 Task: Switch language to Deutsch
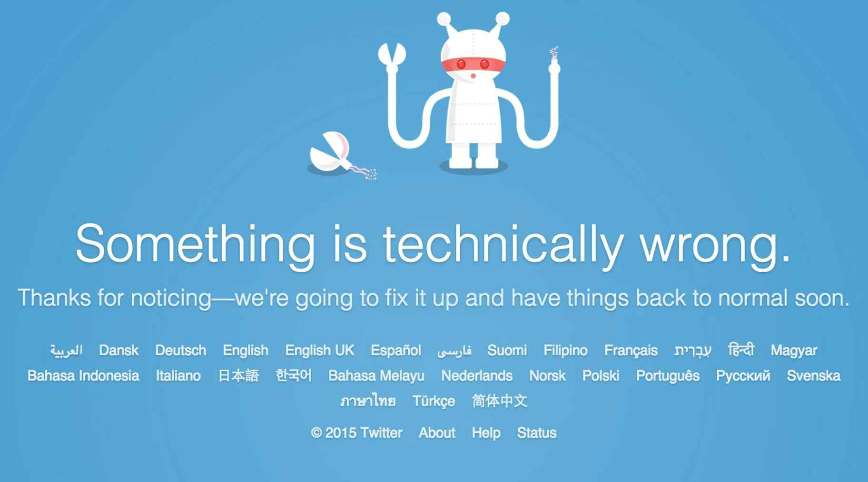coord(181,351)
